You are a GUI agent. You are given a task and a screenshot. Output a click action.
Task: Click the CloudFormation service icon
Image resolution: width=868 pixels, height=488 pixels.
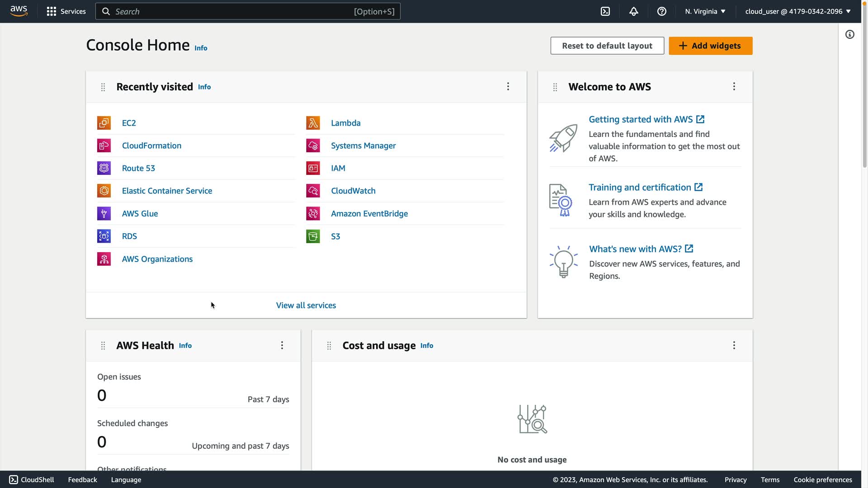click(x=104, y=145)
